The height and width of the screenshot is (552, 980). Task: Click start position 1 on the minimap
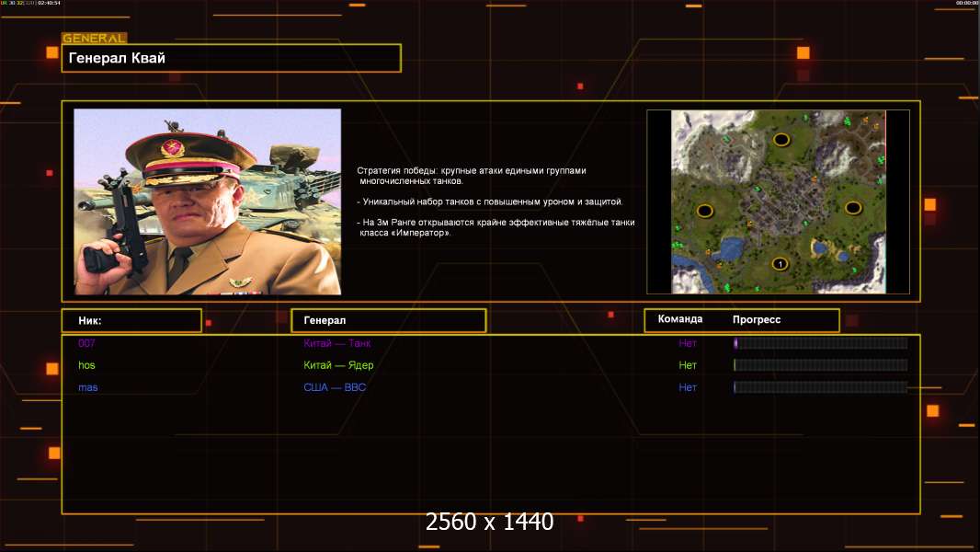pos(781,264)
